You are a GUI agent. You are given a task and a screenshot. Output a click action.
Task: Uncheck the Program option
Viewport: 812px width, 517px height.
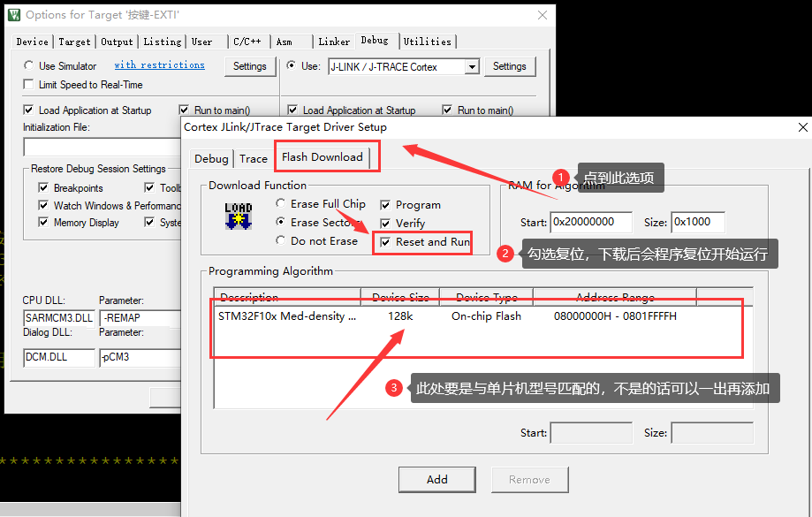coord(385,203)
